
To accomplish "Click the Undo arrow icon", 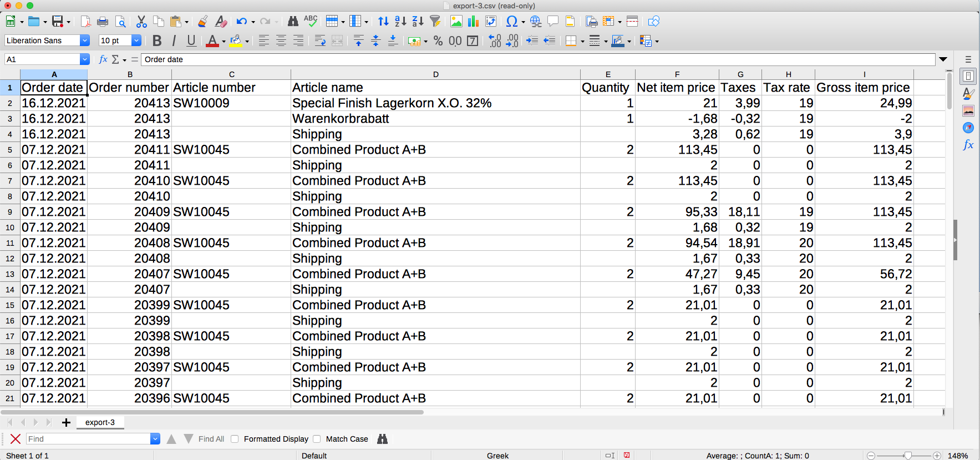I will 241,22.
